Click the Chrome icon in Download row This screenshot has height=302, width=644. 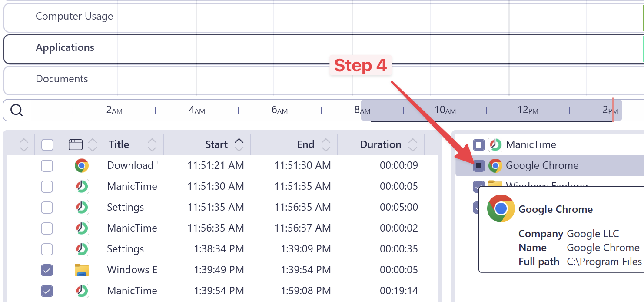pyautogui.click(x=82, y=165)
